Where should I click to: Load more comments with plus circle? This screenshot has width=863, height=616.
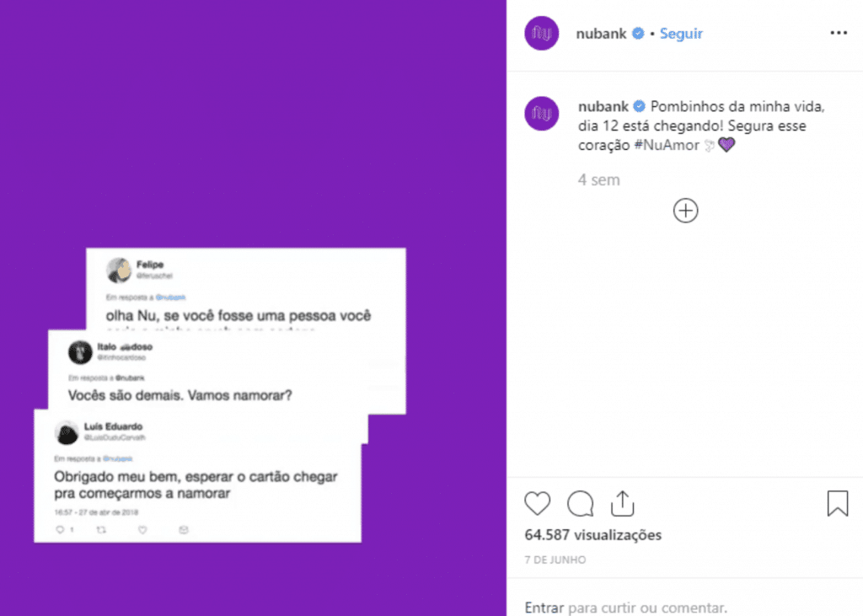point(686,211)
